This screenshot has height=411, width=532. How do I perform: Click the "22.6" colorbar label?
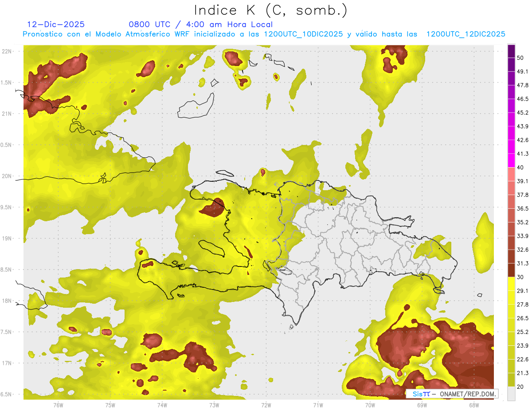(x=523, y=360)
